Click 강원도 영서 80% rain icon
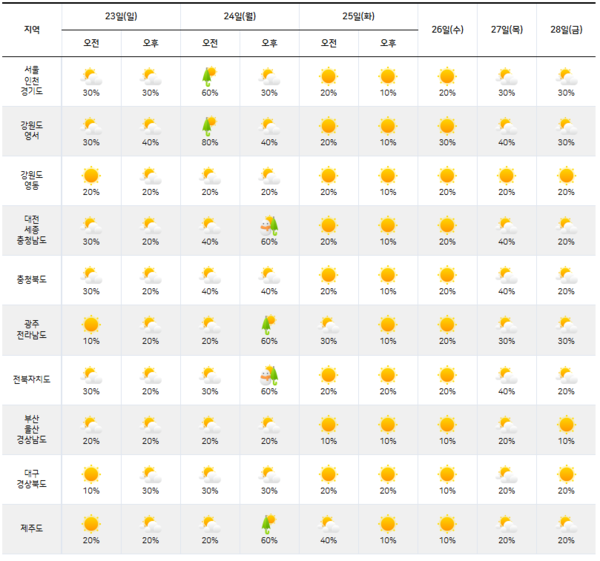 pos(210,125)
